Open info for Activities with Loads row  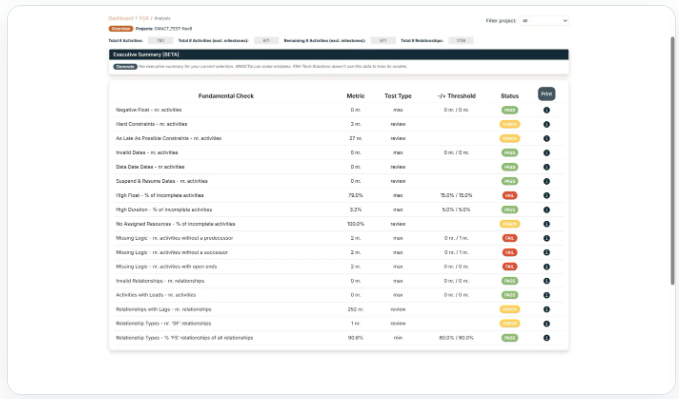coord(546,295)
